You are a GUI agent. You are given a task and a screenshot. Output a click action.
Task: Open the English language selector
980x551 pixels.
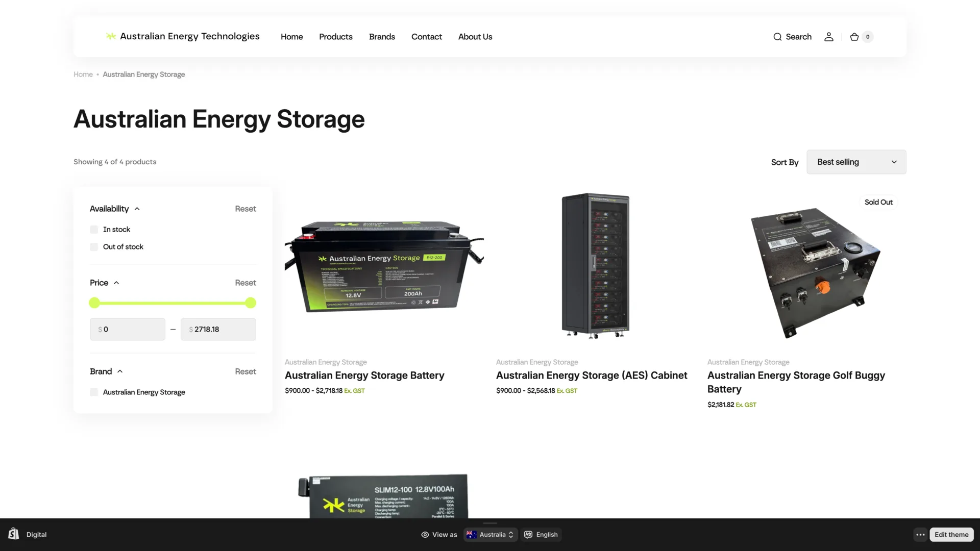point(541,535)
